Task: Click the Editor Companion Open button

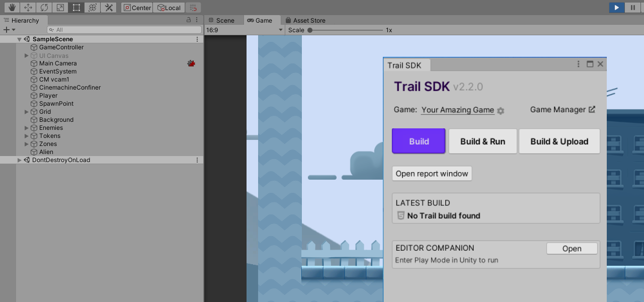Action: pos(572,249)
